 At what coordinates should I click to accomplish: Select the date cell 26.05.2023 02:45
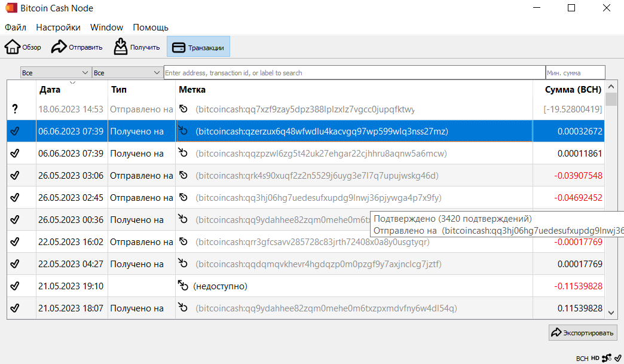tap(71, 198)
